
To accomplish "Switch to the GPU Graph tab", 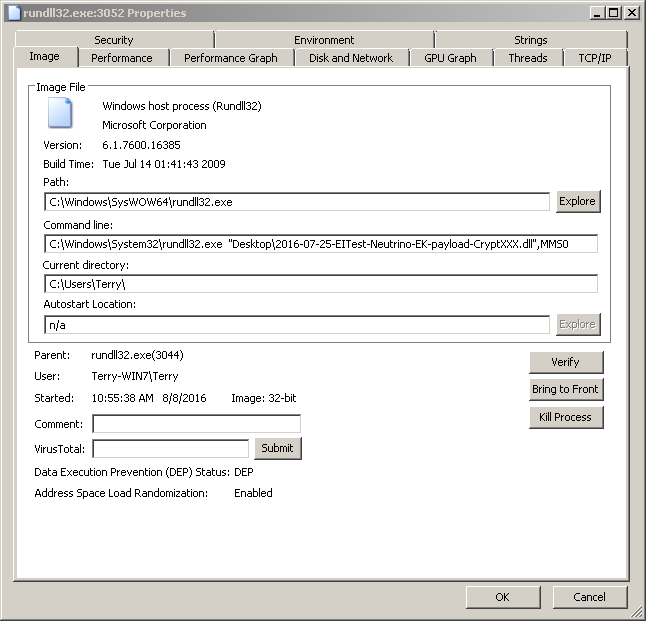I will tap(450, 58).
